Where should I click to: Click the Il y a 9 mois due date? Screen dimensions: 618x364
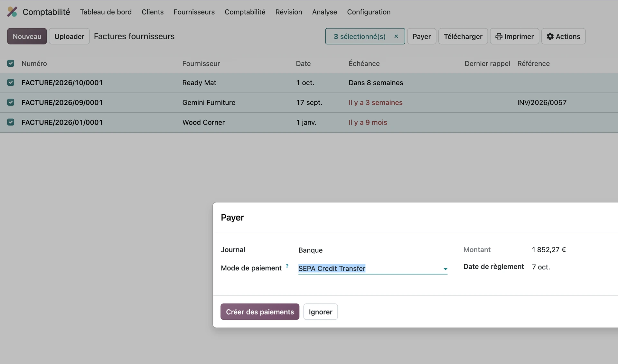[x=368, y=122]
